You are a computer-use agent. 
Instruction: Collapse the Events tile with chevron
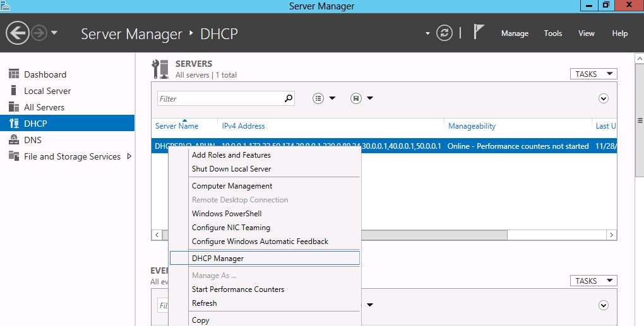click(x=604, y=305)
